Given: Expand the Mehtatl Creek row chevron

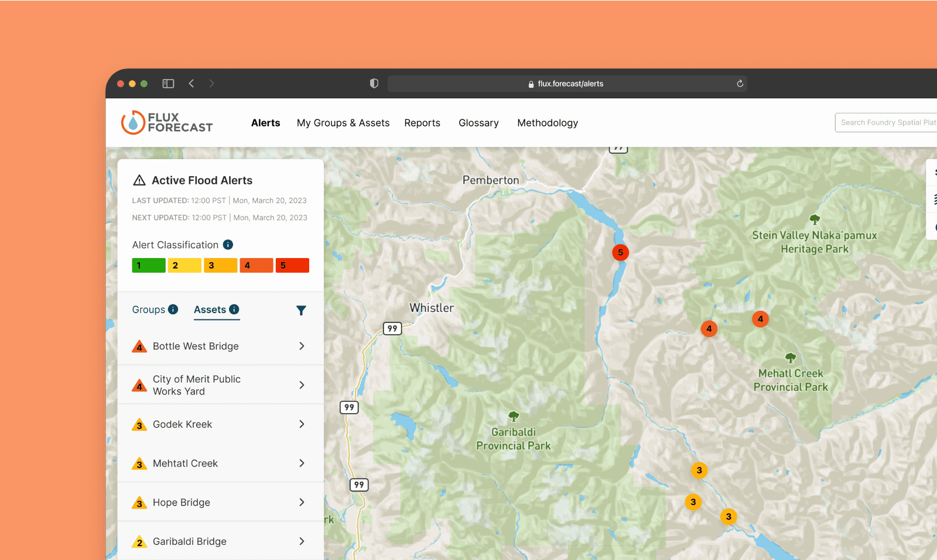Looking at the screenshot, I should (302, 463).
